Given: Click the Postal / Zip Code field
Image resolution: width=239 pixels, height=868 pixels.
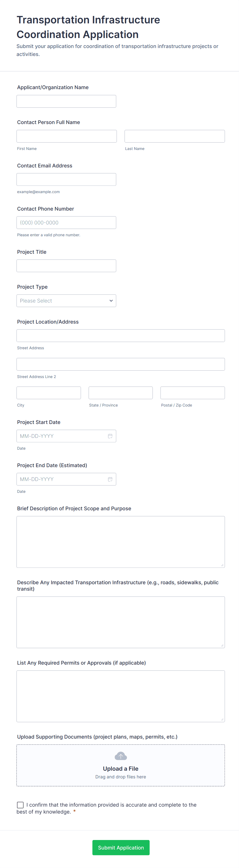Looking at the screenshot, I should point(192,393).
